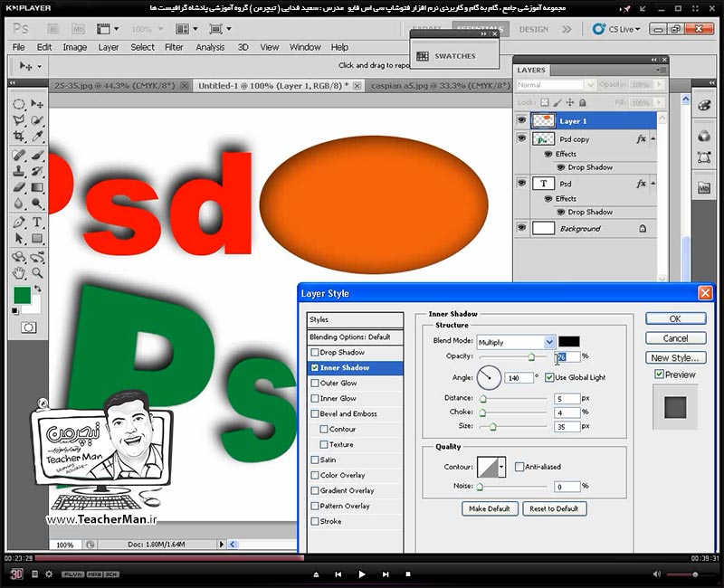Click the lock position icon in Layers
The height and width of the screenshot is (588, 724).
(x=570, y=102)
